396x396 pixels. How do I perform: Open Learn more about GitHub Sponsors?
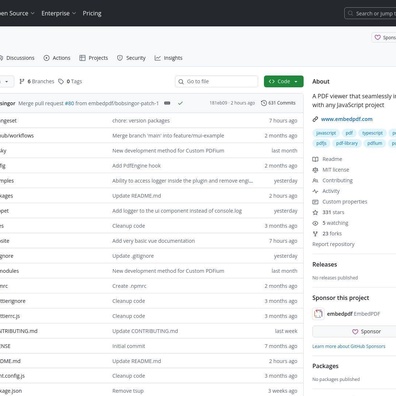point(349,346)
